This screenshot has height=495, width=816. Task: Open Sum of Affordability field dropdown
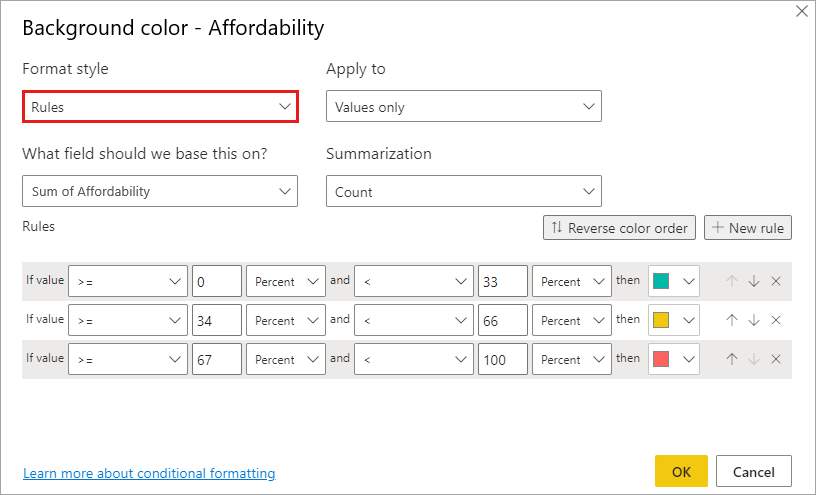tap(160, 191)
